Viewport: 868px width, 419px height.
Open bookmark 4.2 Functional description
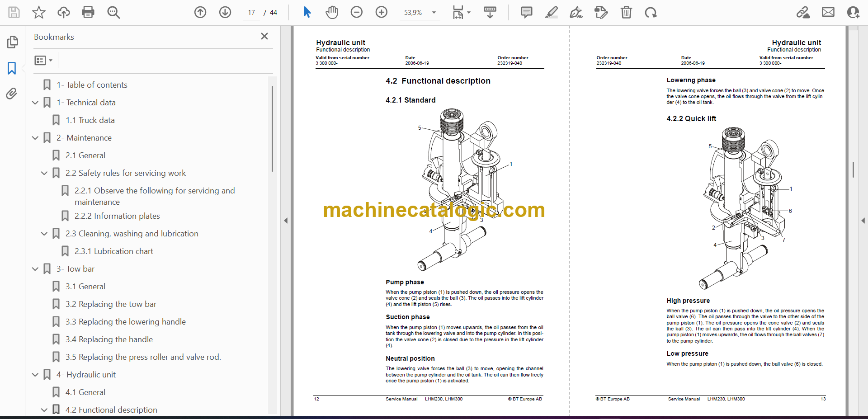click(x=111, y=410)
